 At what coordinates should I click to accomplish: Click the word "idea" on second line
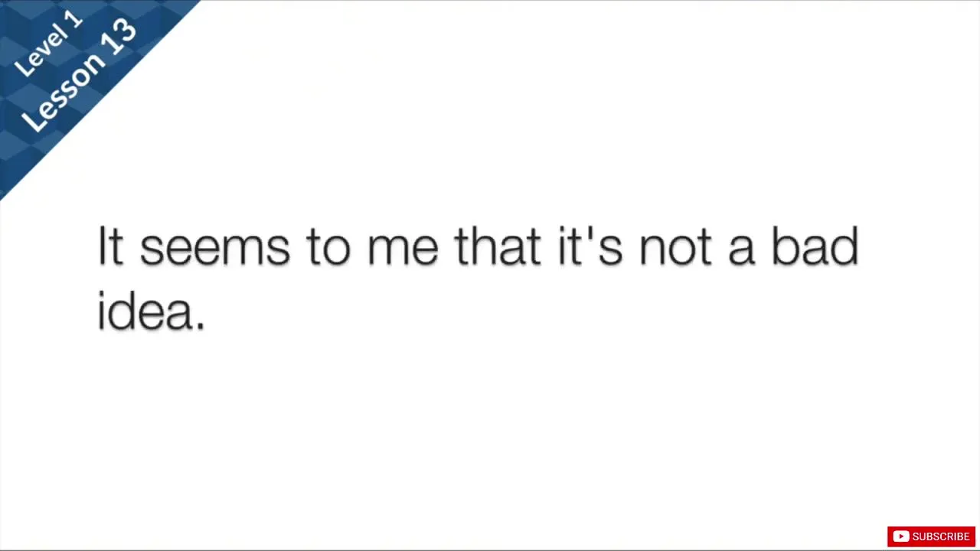click(x=145, y=311)
